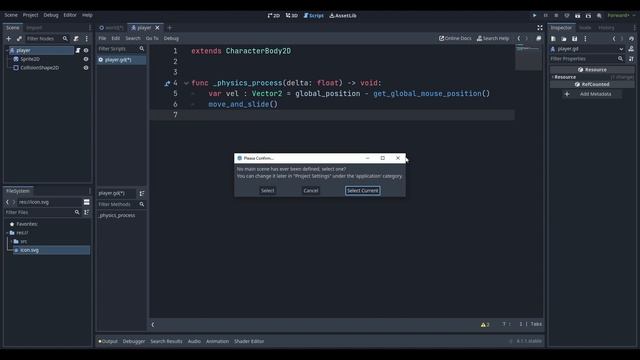Switch to Script workspace
Screen dimensions: 640x360
[313, 16]
